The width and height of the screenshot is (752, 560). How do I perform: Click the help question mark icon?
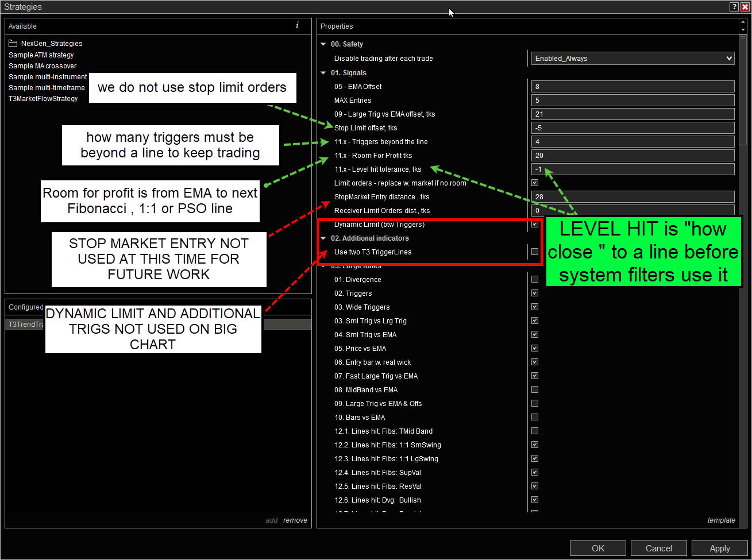coord(734,7)
